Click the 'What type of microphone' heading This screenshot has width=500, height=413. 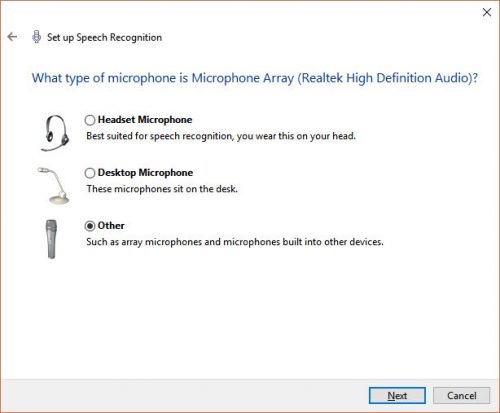click(x=255, y=78)
